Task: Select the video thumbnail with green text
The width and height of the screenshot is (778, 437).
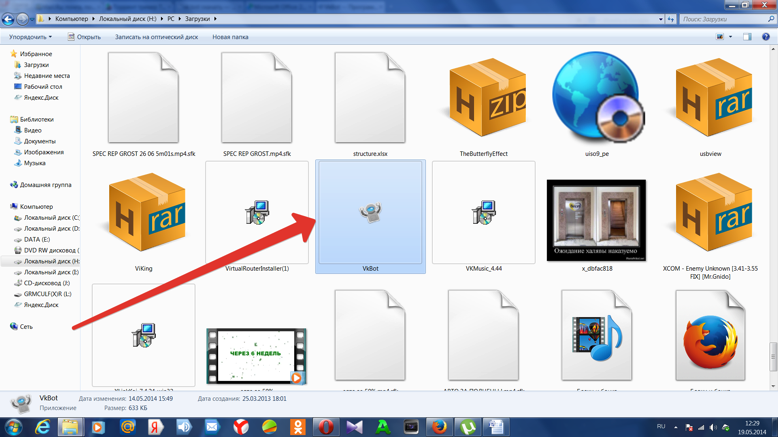Action: (257, 356)
